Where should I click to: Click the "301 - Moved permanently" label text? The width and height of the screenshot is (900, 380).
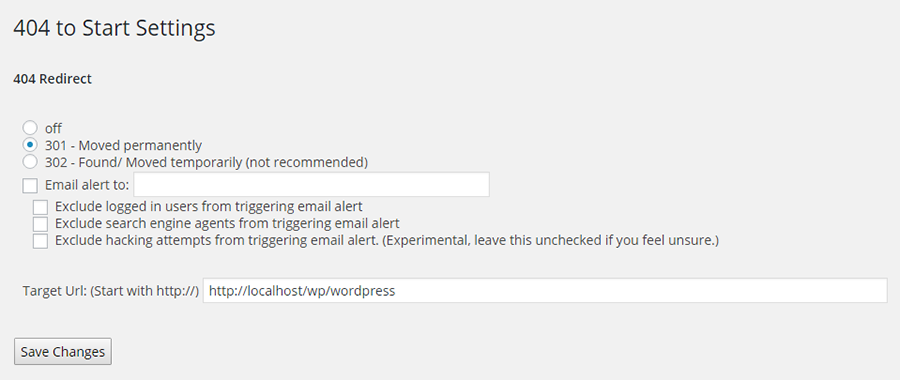click(x=123, y=145)
